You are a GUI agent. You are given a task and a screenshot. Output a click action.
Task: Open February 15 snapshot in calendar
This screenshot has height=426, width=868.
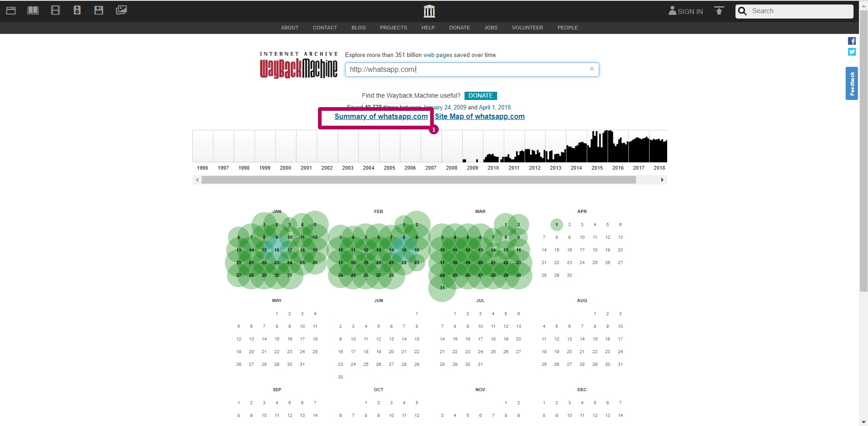(x=404, y=250)
